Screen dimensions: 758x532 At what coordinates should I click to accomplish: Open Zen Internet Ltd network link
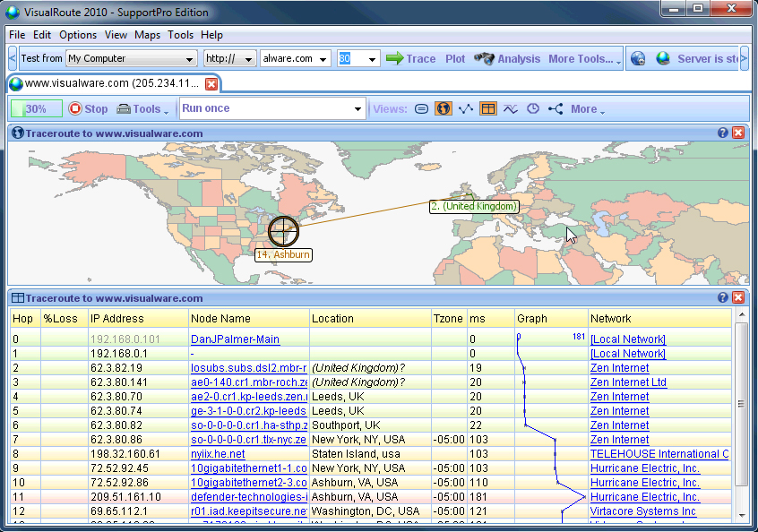pos(628,382)
